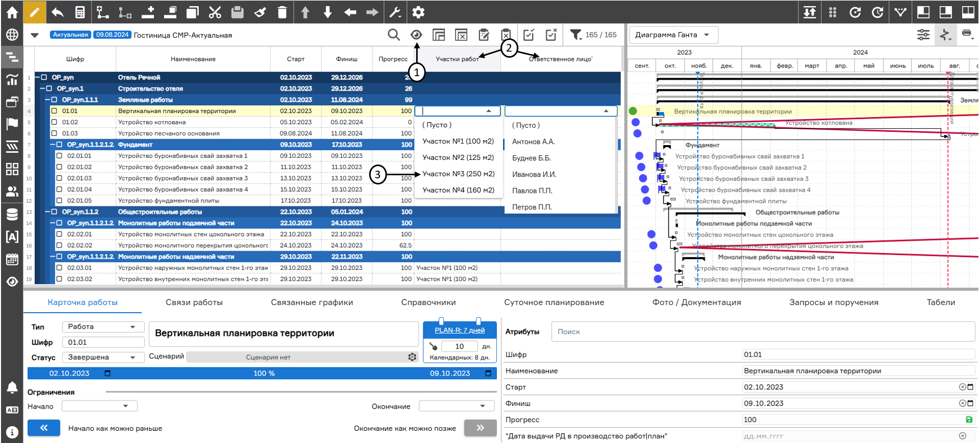The height and width of the screenshot is (443, 980).
Task: Tick checkbox of row 02.01.05
Action: click(59, 201)
